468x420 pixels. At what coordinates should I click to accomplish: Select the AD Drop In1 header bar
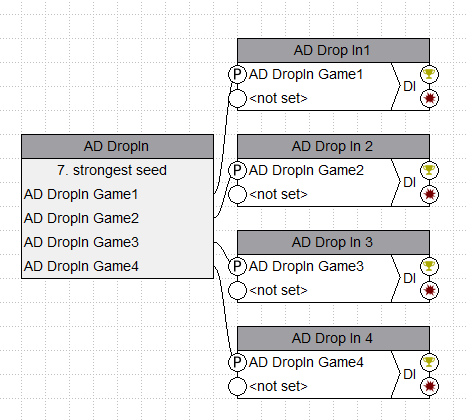[x=333, y=51]
